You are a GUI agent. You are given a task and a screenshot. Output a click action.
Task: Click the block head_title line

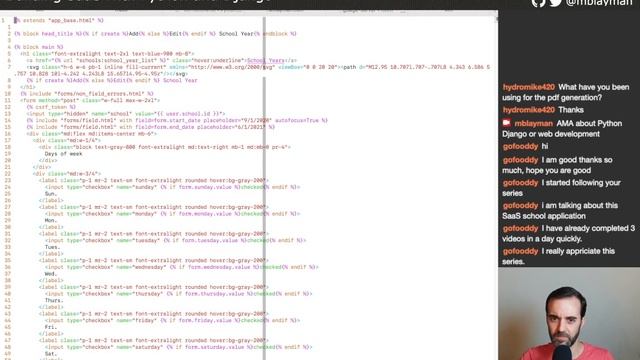point(156,34)
